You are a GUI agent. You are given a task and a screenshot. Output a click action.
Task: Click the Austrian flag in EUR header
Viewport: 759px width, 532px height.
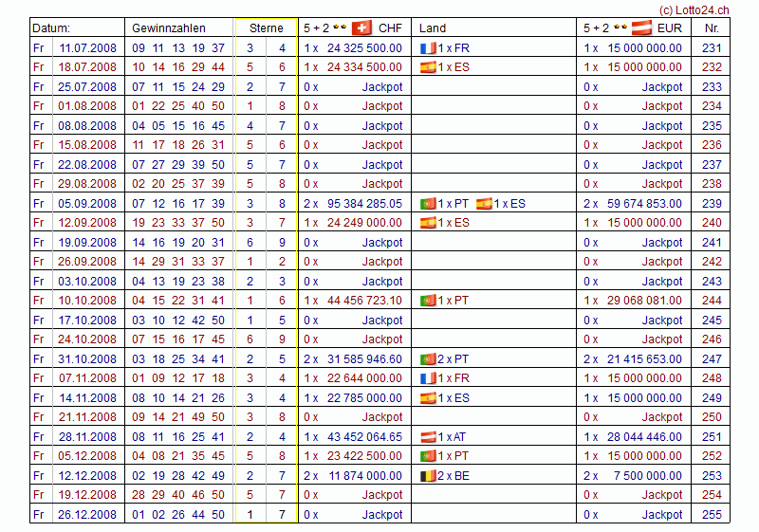coord(642,28)
